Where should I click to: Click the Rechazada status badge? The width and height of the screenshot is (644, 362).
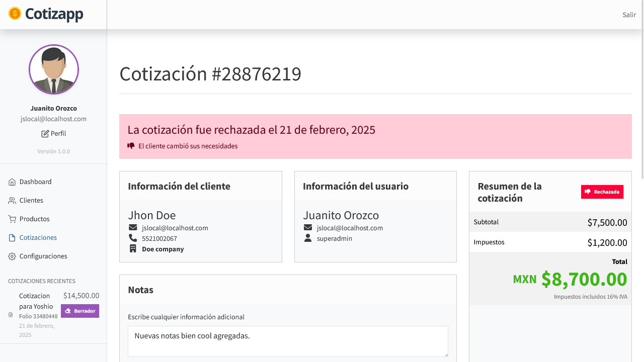point(602,192)
